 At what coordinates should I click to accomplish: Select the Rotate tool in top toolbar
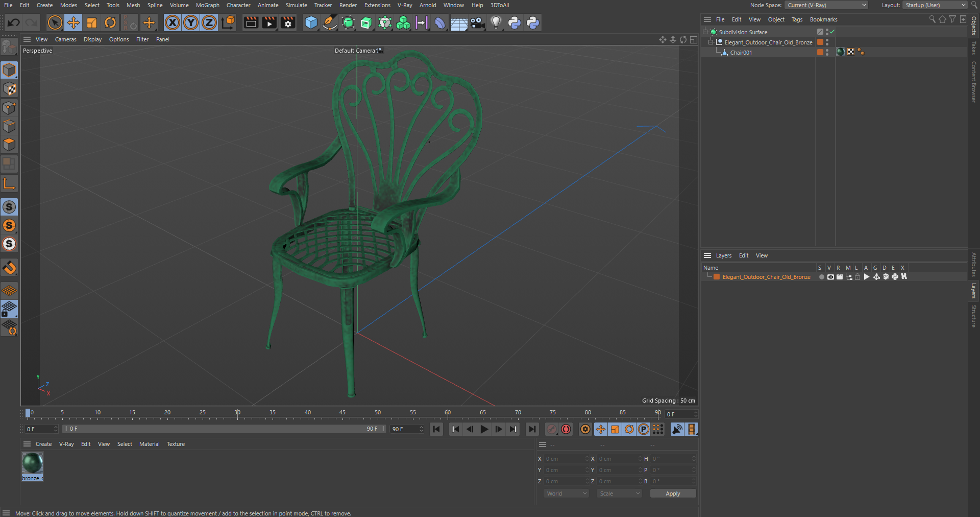coord(110,22)
